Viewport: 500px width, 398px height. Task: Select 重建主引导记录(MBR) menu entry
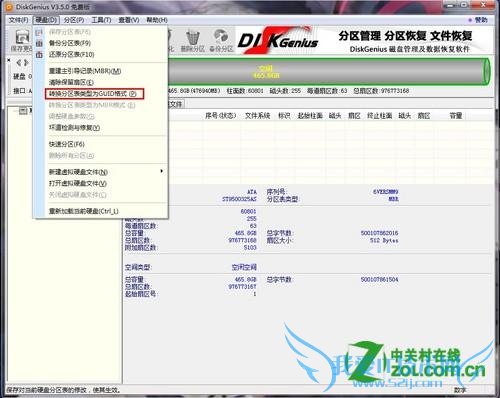85,71
